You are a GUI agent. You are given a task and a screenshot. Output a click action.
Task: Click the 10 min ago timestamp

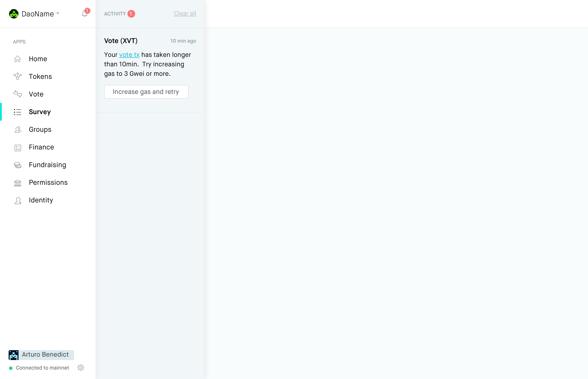coord(183,41)
